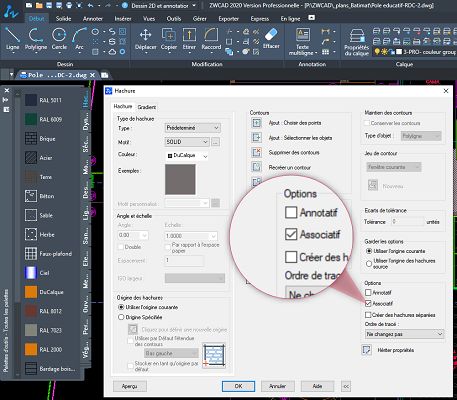Open the Exporter ribbon tab
457x400 pixels.
[x=229, y=19]
